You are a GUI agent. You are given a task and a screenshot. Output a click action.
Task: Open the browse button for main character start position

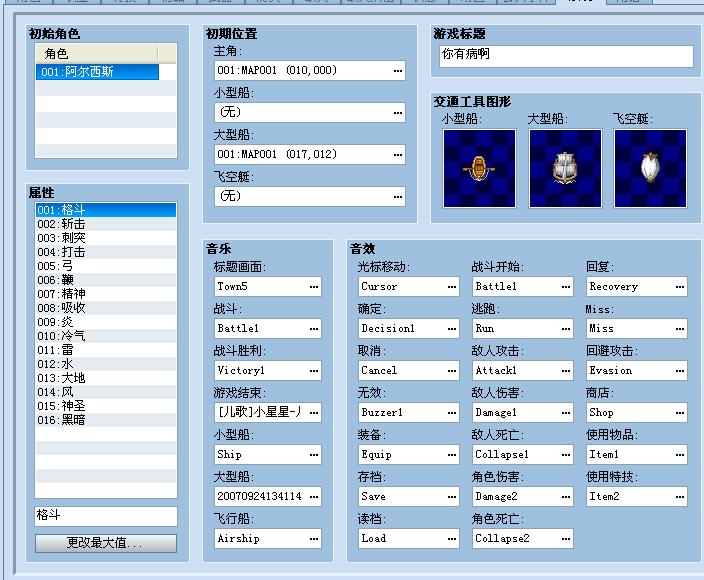coord(397,70)
